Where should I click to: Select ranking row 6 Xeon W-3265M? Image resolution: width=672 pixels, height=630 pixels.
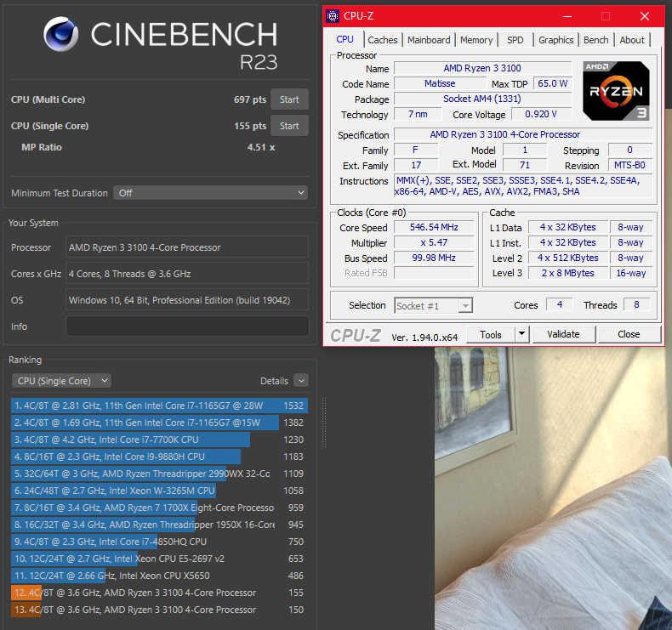(x=159, y=491)
